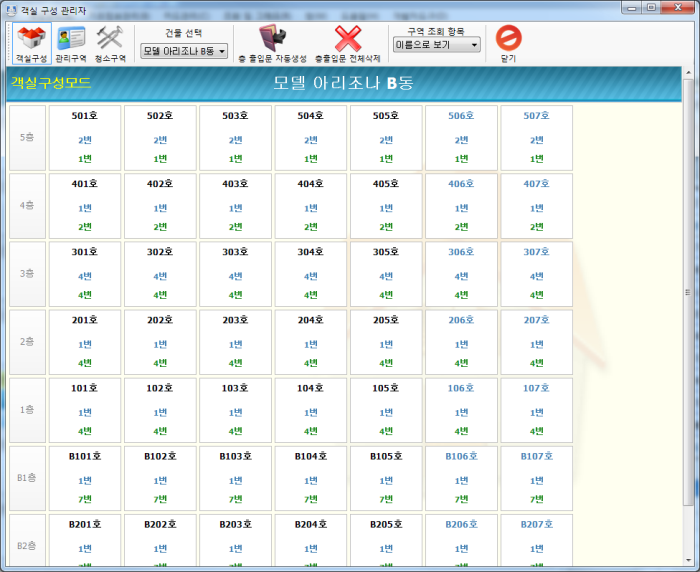
Task: Select room 101호 cell
Action: (x=85, y=410)
